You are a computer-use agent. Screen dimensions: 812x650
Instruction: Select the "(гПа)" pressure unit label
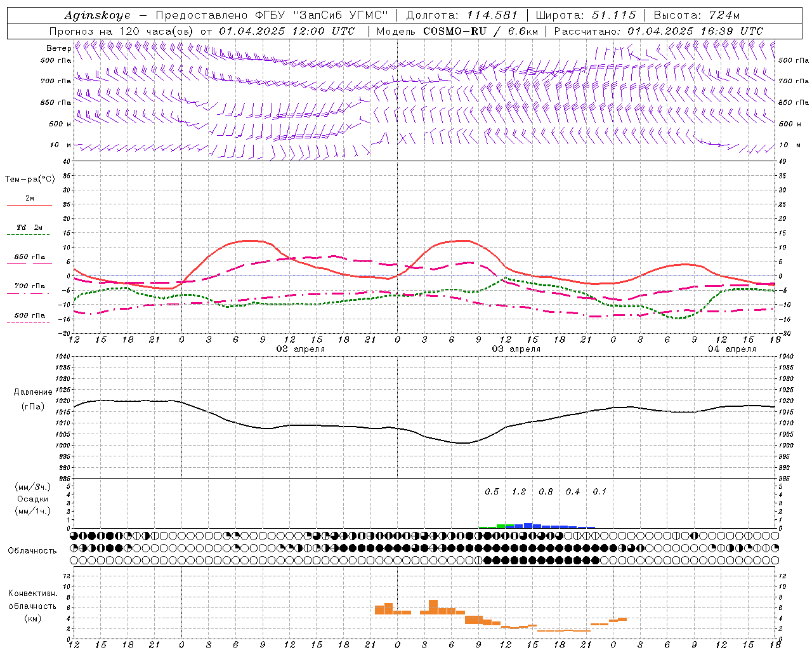(32, 406)
